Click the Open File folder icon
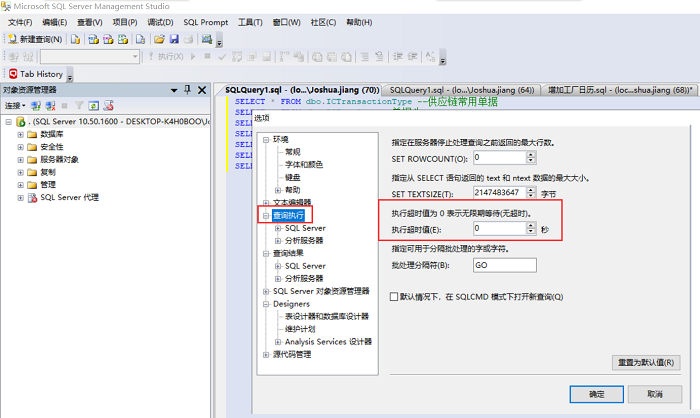Viewport: 700px width, 418px height. pyautogui.click(x=159, y=39)
